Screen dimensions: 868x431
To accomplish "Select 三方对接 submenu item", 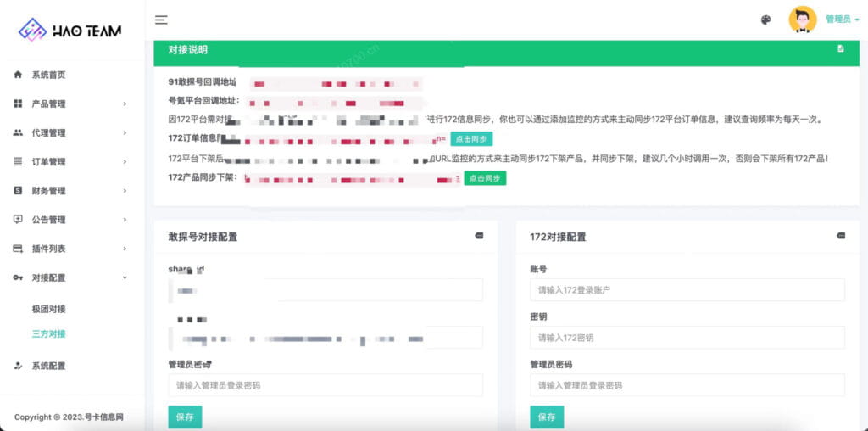I will point(48,333).
